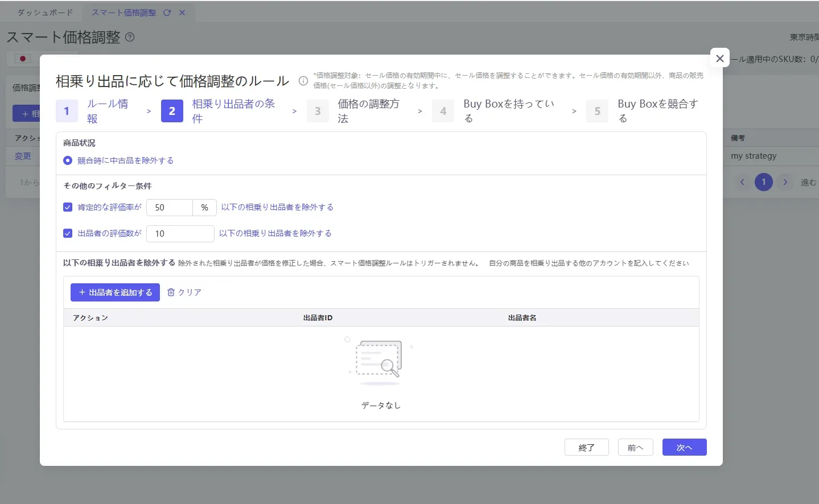Click 次へ button
Viewport: 819px width, 504px height.
(685, 448)
